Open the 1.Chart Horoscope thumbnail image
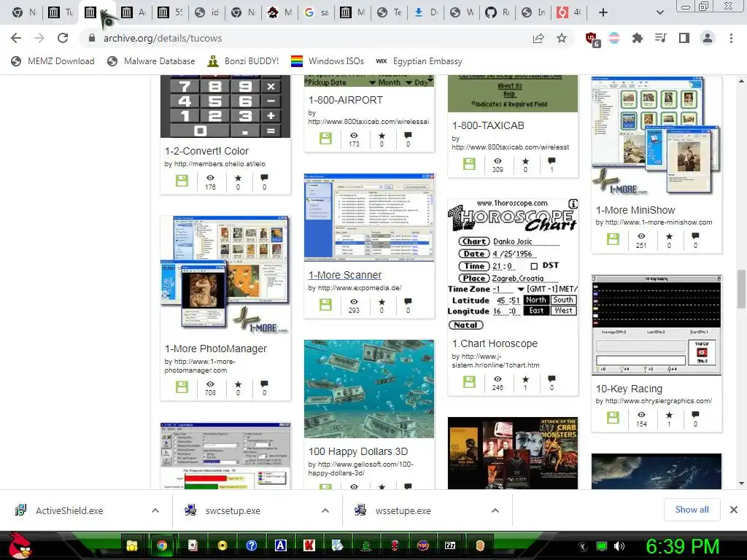747x560 pixels. [513, 265]
